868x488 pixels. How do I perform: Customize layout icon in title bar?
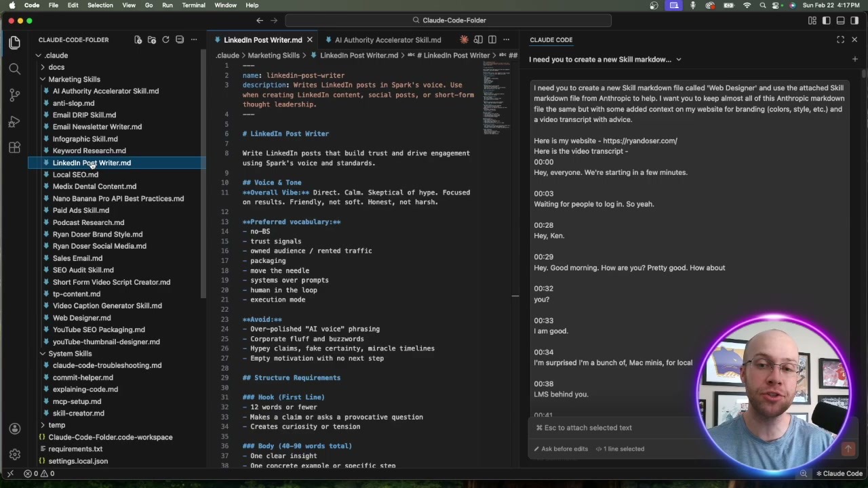pos(812,20)
